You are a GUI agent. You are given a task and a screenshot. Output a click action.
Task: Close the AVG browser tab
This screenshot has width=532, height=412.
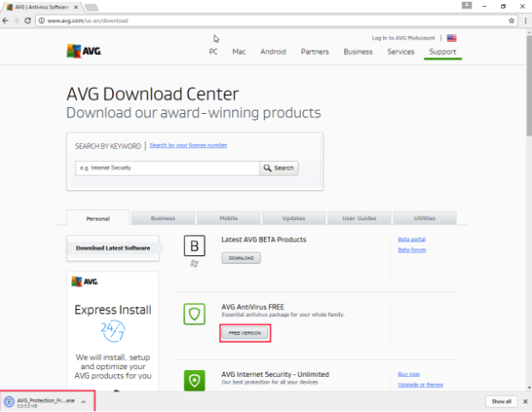point(76,7)
